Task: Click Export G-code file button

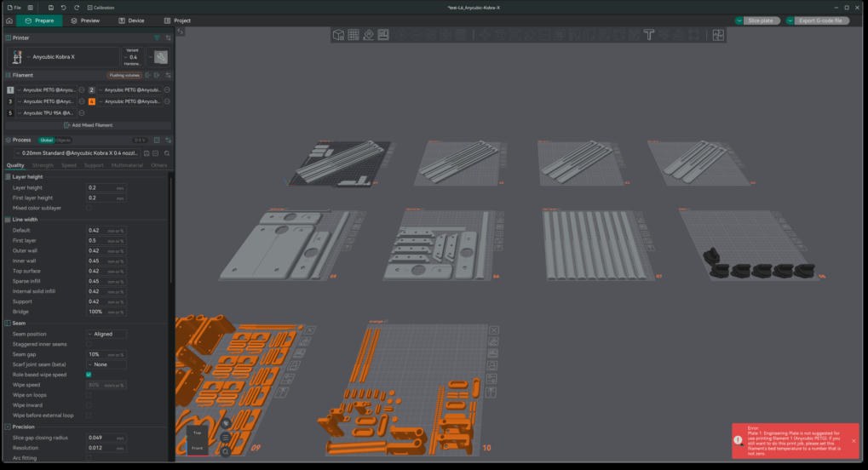Action: pyautogui.click(x=820, y=20)
